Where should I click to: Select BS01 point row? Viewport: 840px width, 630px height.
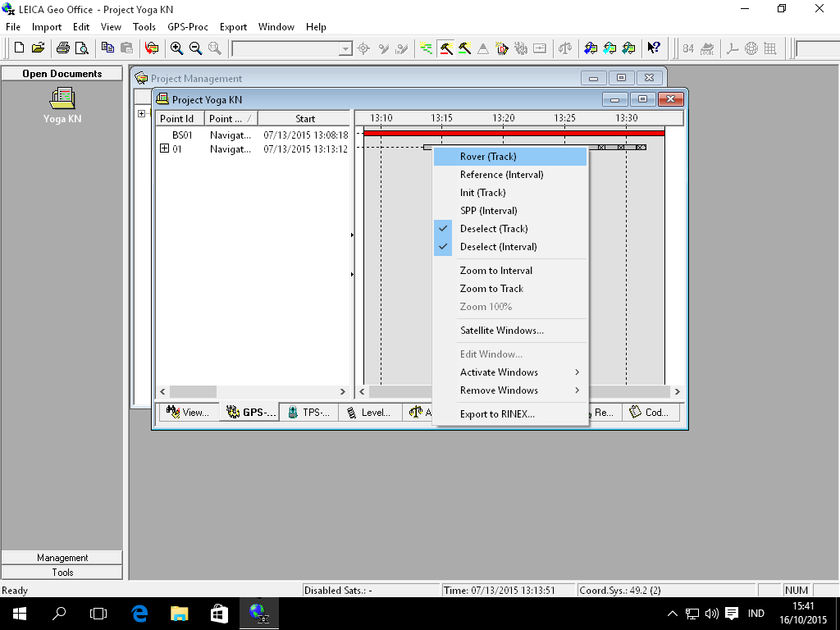click(253, 135)
